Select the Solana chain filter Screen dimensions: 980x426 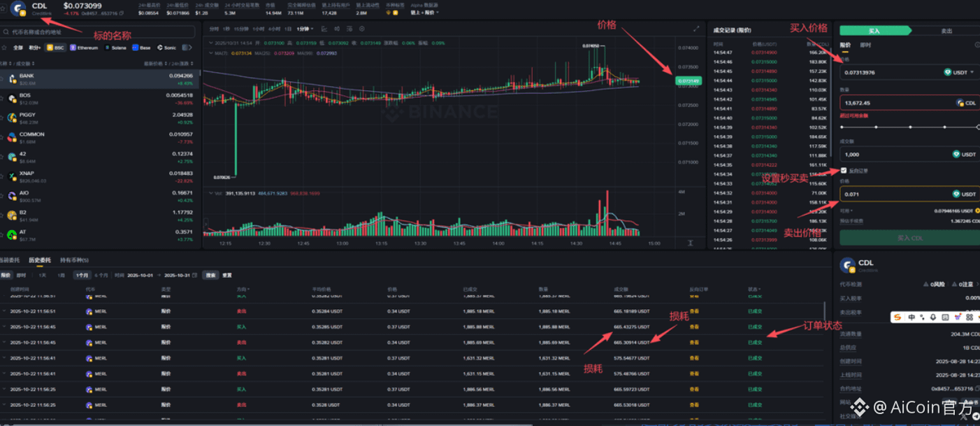point(115,48)
